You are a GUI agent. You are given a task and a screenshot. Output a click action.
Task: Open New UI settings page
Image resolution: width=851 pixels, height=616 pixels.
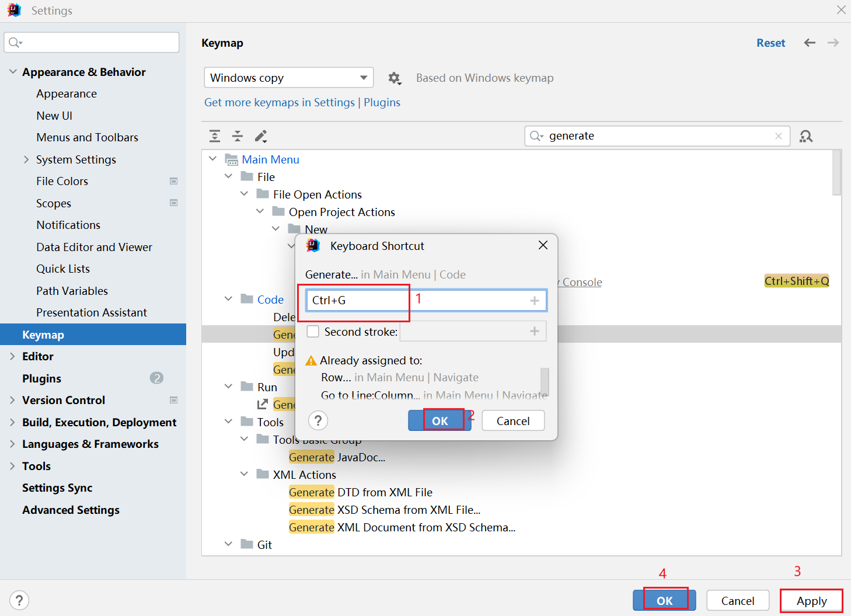coord(54,116)
